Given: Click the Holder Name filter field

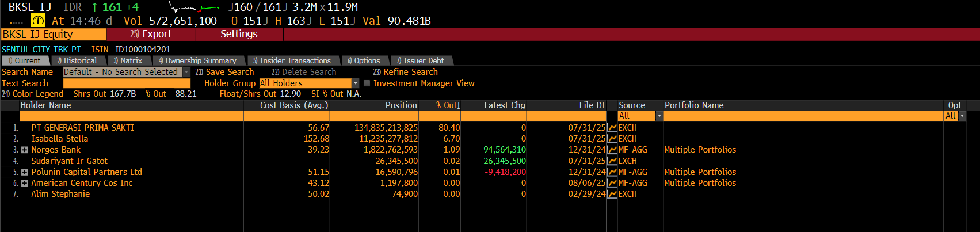Looking at the screenshot, I should [131, 116].
